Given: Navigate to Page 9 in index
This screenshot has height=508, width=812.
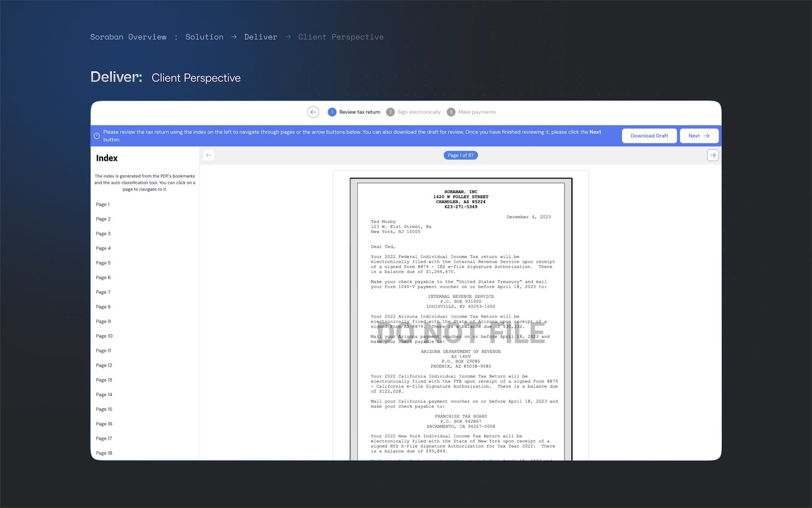Looking at the screenshot, I should tap(103, 322).
